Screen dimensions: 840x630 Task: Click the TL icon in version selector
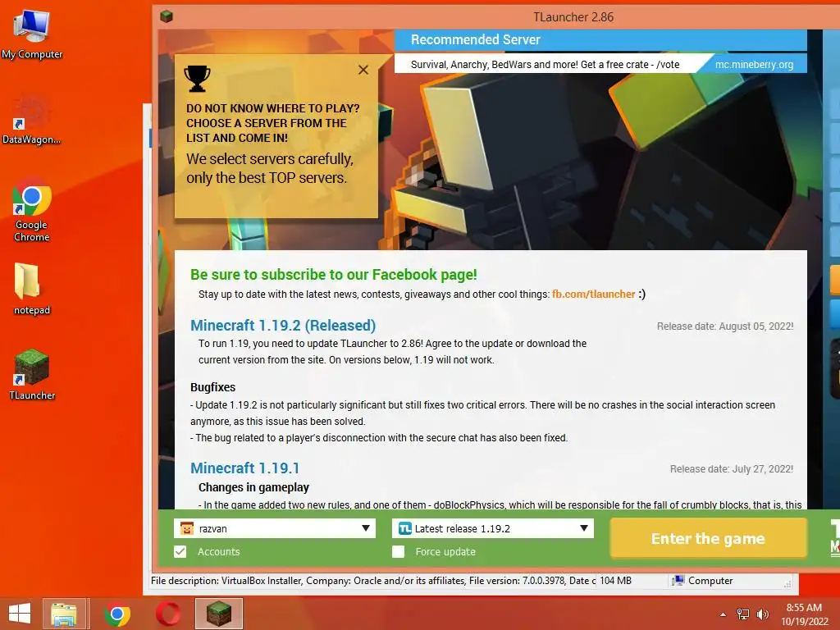tap(405, 529)
